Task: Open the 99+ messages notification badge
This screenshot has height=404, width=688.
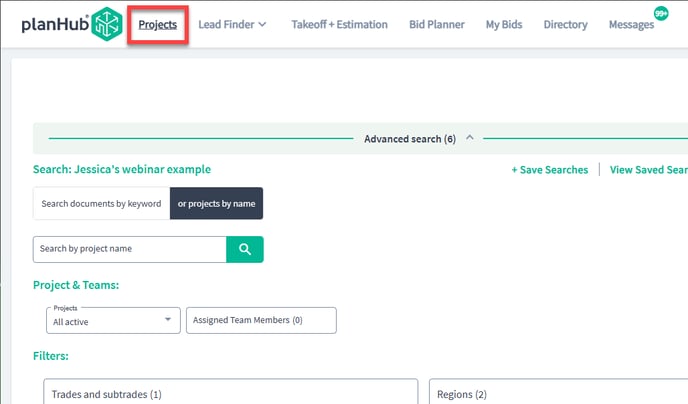Action: pyautogui.click(x=661, y=13)
